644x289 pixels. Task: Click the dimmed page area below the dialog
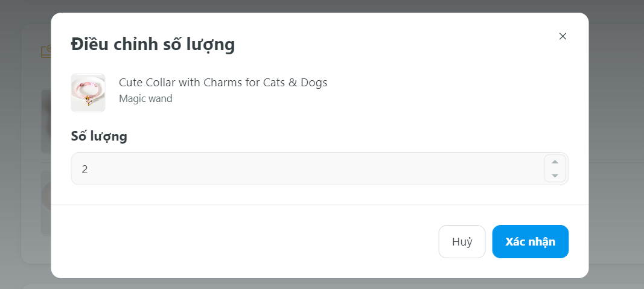point(320,284)
